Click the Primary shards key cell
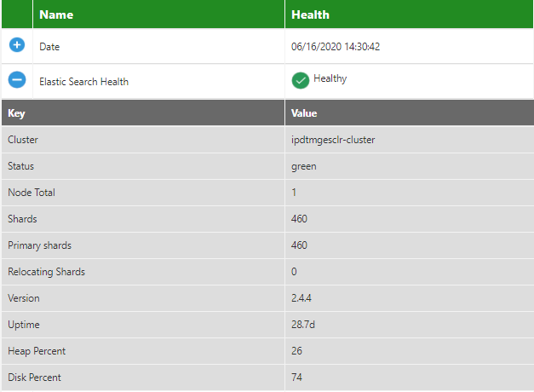The width and height of the screenshot is (534, 392). tap(39, 245)
